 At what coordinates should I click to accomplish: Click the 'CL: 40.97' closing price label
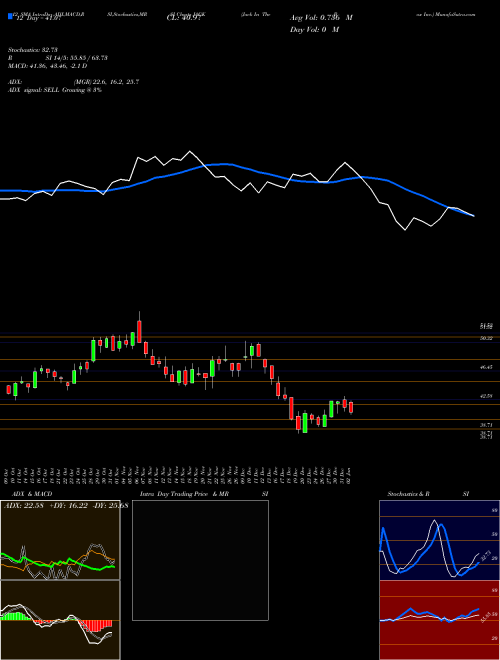coord(186,18)
